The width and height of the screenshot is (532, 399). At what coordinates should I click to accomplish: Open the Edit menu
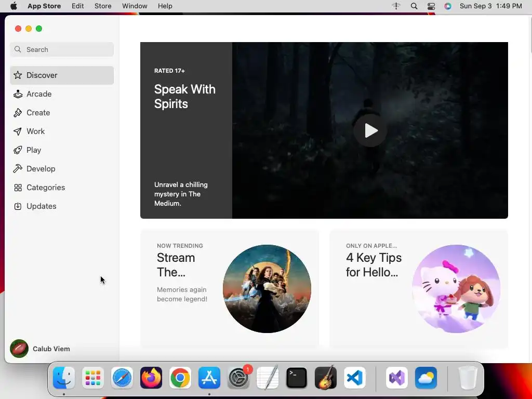coord(78,6)
